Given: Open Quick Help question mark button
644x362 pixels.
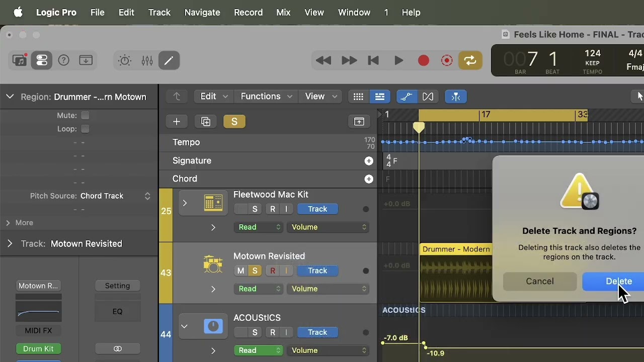Looking at the screenshot, I should [x=64, y=60].
